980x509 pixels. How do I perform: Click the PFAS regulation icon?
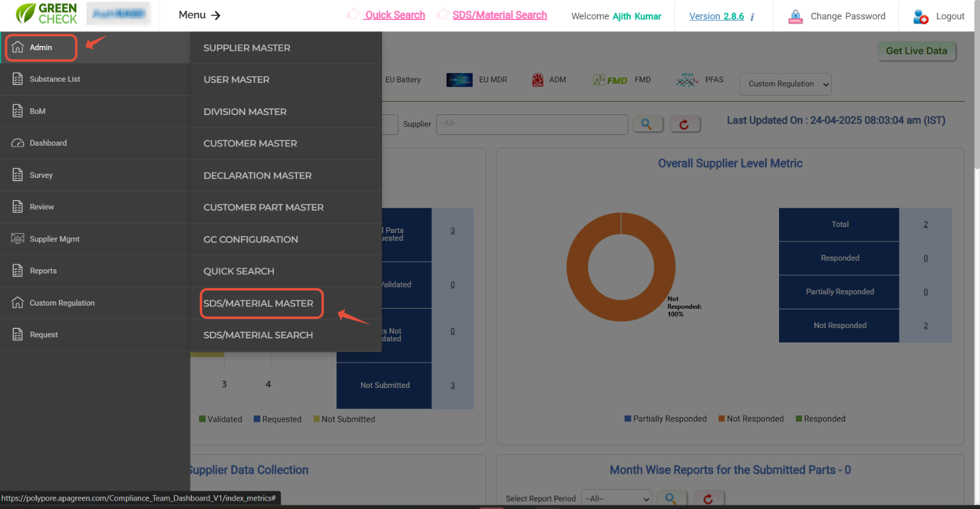pyautogui.click(x=687, y=80)
